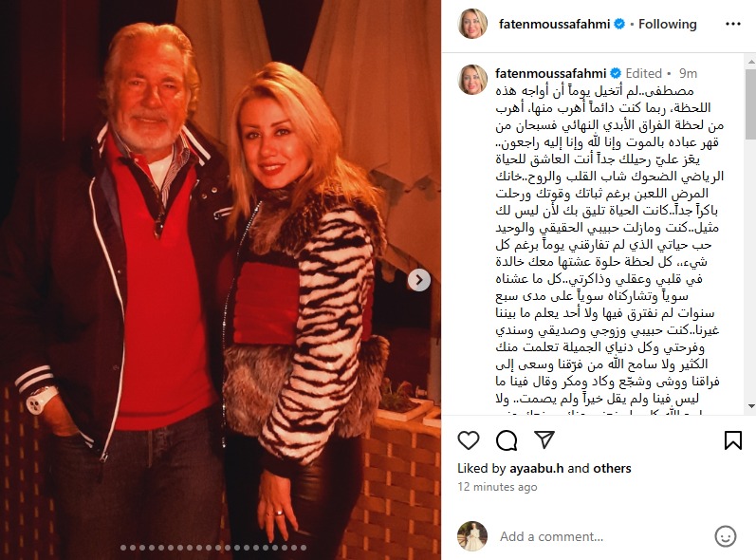Click caption scrollbar up arrow
Image resolution: width=756 pixels, height=560 pixels.
(x=751, y=62)
